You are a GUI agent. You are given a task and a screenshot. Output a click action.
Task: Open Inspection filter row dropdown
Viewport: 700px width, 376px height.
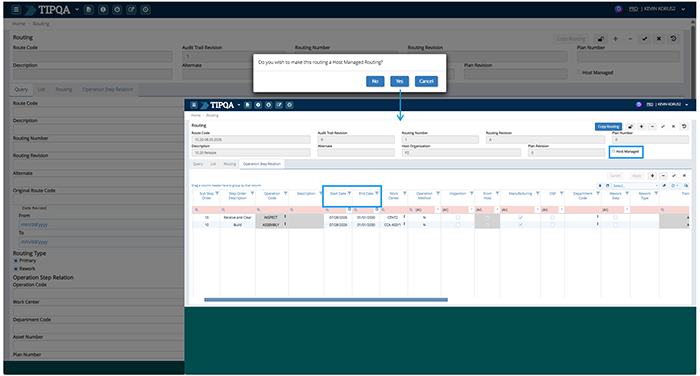471,209
